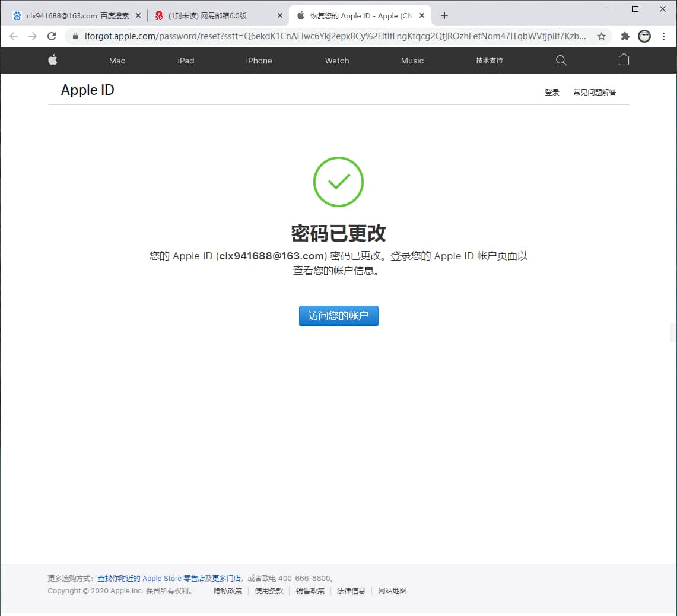Image resolution: width=677 pixels, height=616 pixels.
Task: Open the 技术支持 menu item
Action: (489, 61)
